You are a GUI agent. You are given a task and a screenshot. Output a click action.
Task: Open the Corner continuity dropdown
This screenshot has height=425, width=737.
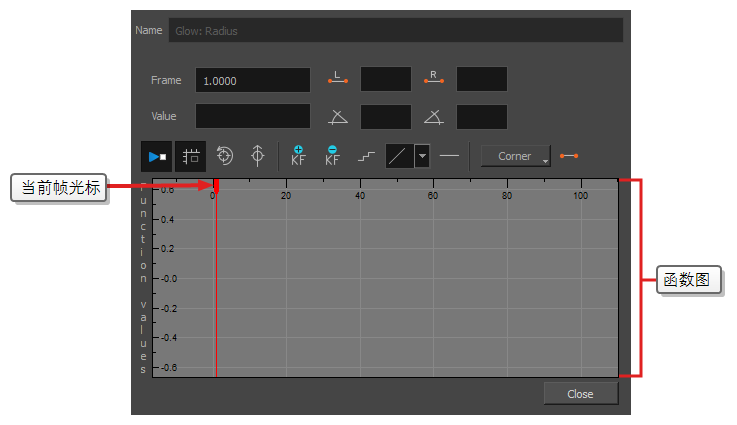click(516, 156)
